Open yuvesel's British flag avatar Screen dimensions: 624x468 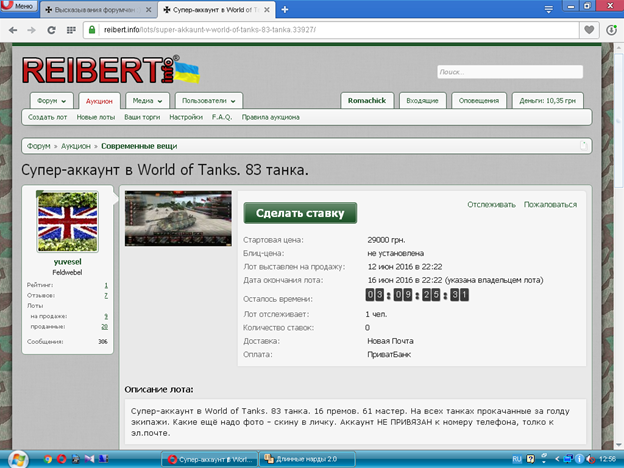point(68,221)
